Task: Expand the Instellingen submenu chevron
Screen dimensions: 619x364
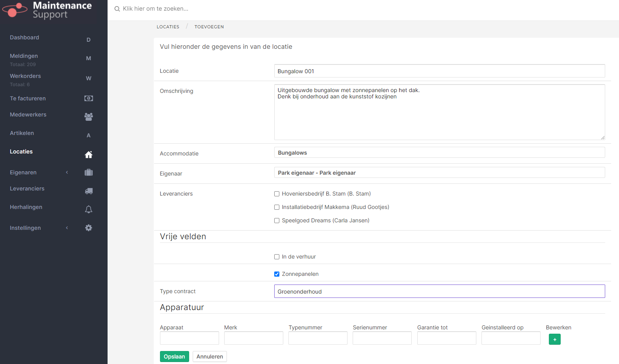Action: pyautogui.click(x=67, y=228)
